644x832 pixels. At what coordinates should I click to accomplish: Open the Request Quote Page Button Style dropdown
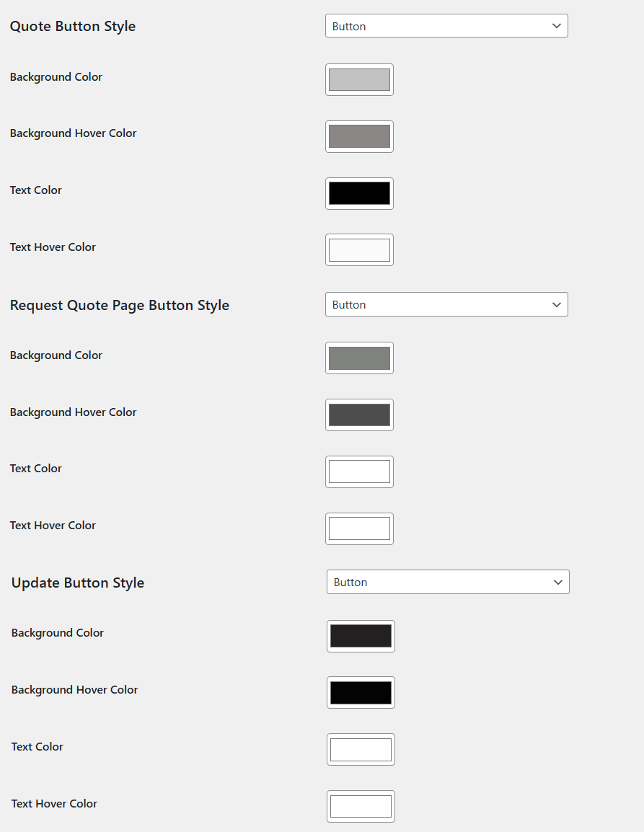[446, 304]
